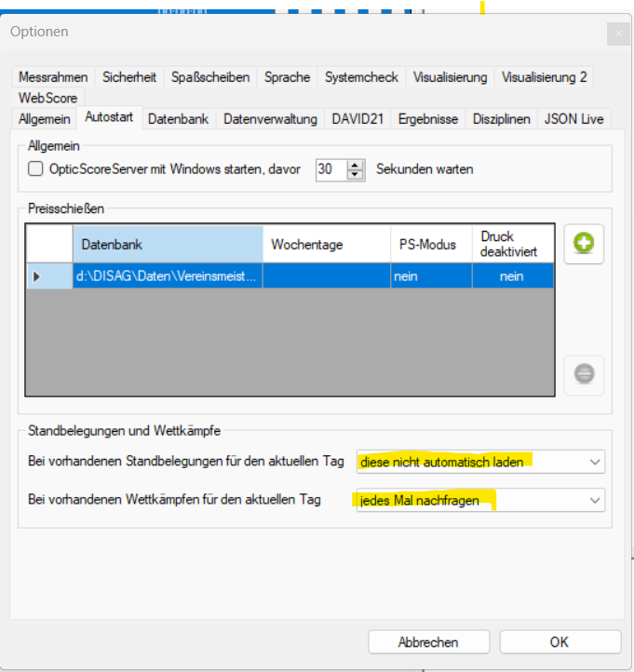634x672 pixels.
Task: Open the WebScore tab
Action: (x=47, y=98)
